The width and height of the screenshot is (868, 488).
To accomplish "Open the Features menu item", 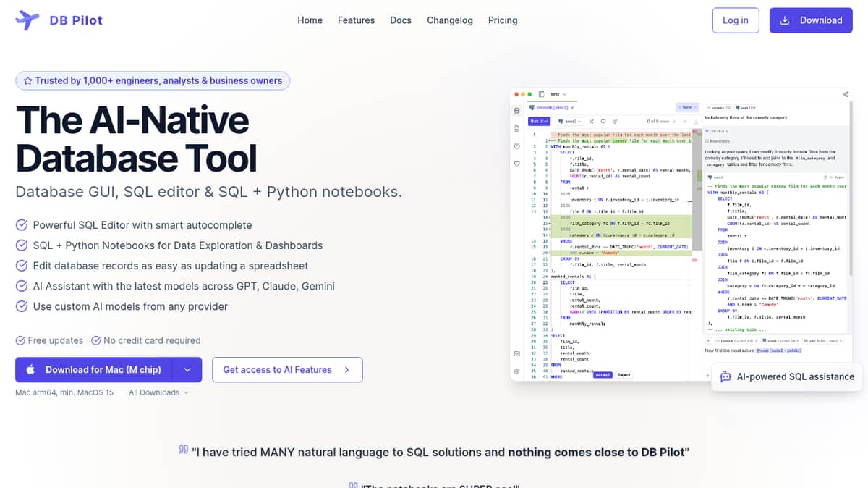I will pos(356,20).
